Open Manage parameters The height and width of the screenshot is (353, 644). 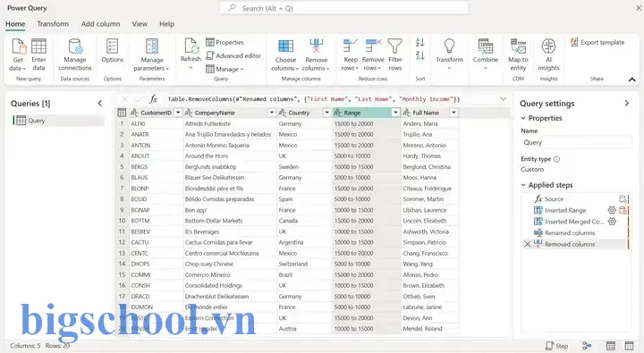click(151, 55)
